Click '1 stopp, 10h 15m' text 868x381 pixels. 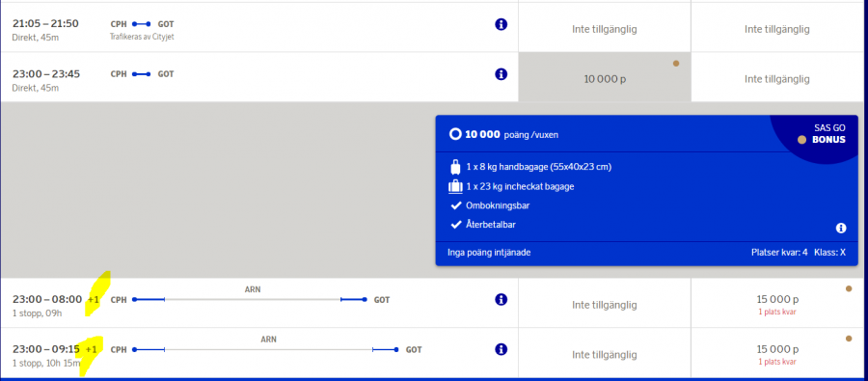click(x=46, y=364)
